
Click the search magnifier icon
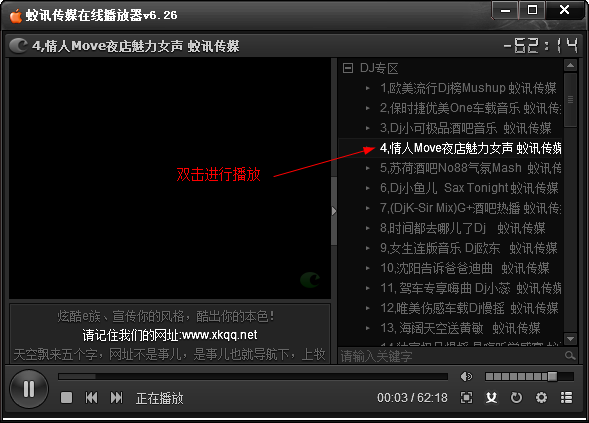tap(570, 355)
